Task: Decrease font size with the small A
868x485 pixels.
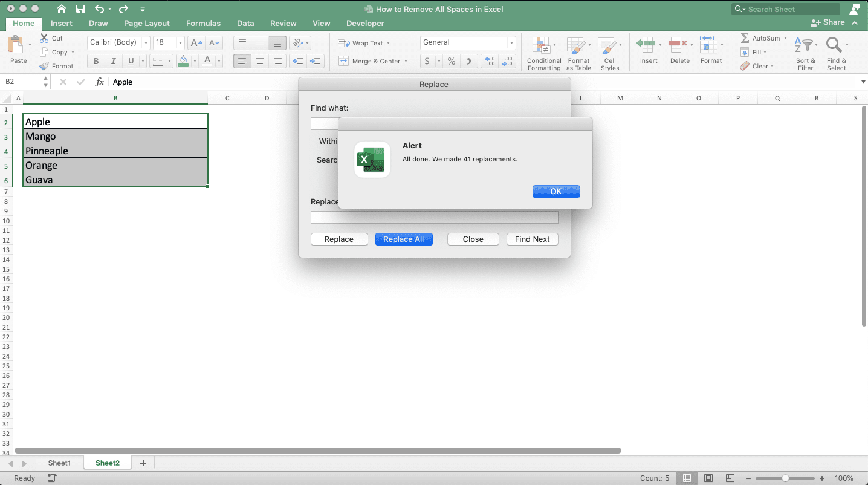Action: (x=214, y=43)
